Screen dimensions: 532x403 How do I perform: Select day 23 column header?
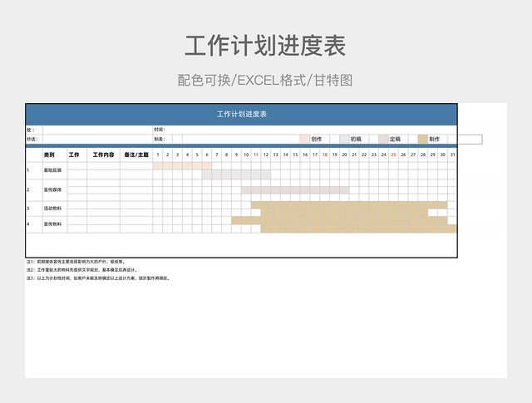click(374, 155)
